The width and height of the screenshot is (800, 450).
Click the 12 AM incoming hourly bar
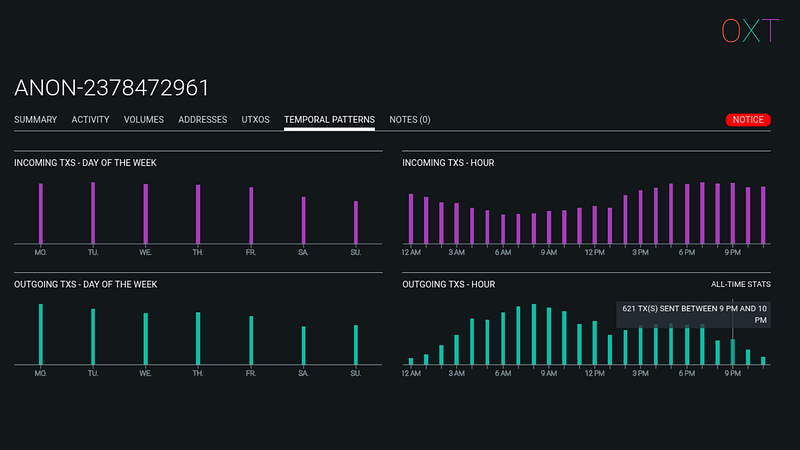[x=411, y=218]
